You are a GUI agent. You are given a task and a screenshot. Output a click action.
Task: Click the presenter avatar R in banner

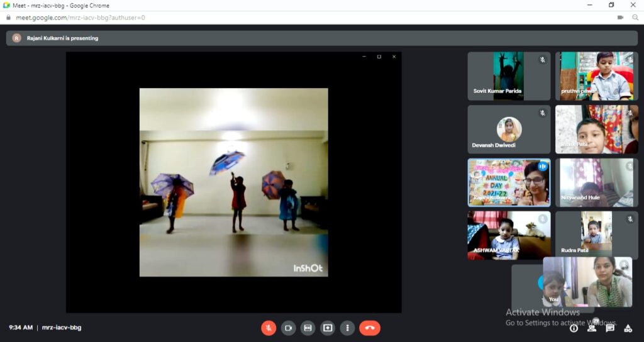pos(16,38)
